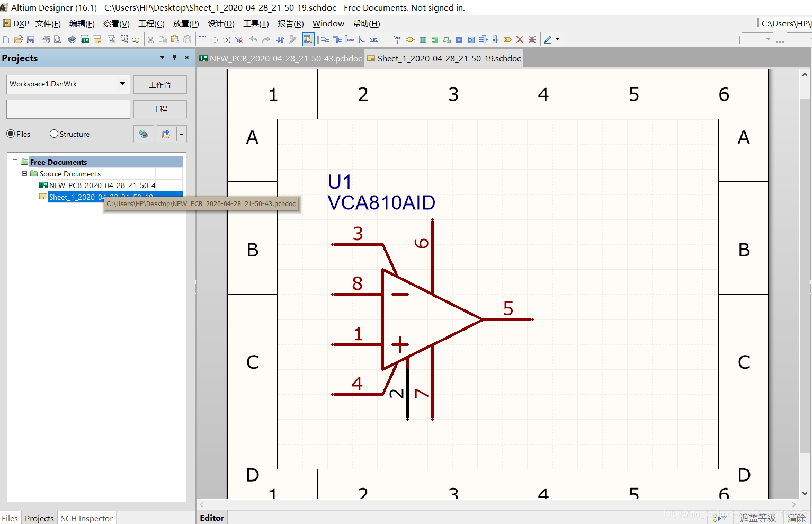Click the Cut scissors icon
Screen dimensions: 812x524
pyautogui.click(x=150, y=40)
